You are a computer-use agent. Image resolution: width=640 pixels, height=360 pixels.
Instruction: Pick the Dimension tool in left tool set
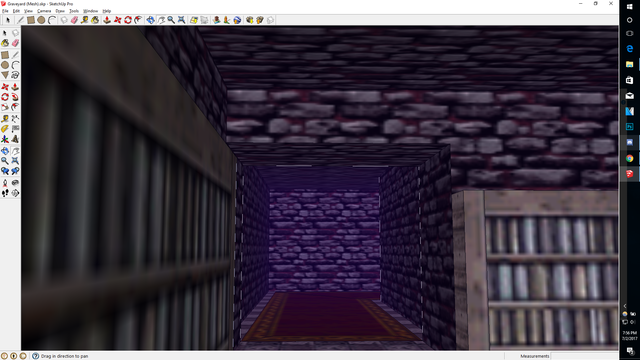(x=15, y=119)
